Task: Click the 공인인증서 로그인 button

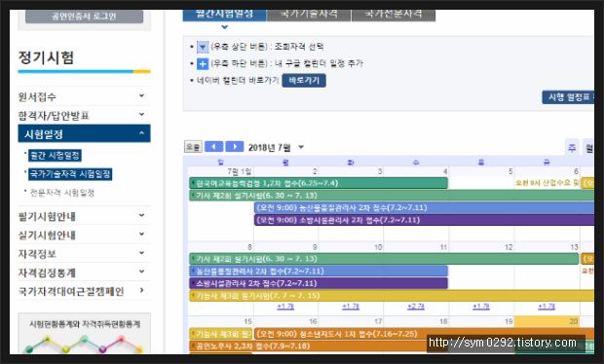Action: [84, 17]
